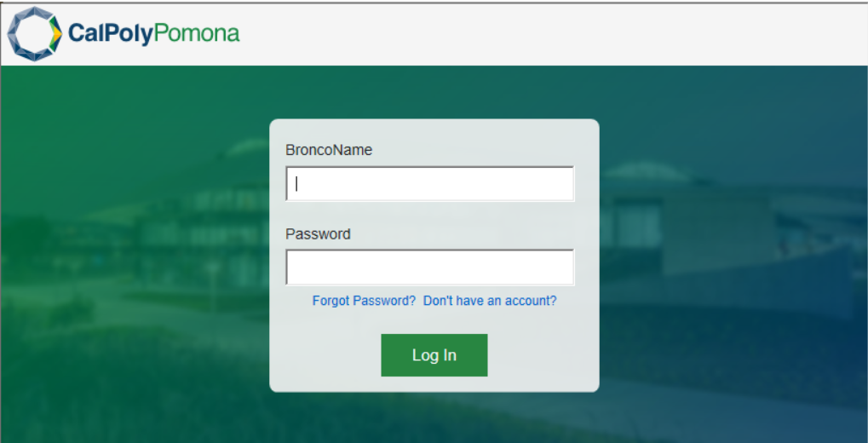Click the blue "CalPoly" wordmark text

(110, 34)
